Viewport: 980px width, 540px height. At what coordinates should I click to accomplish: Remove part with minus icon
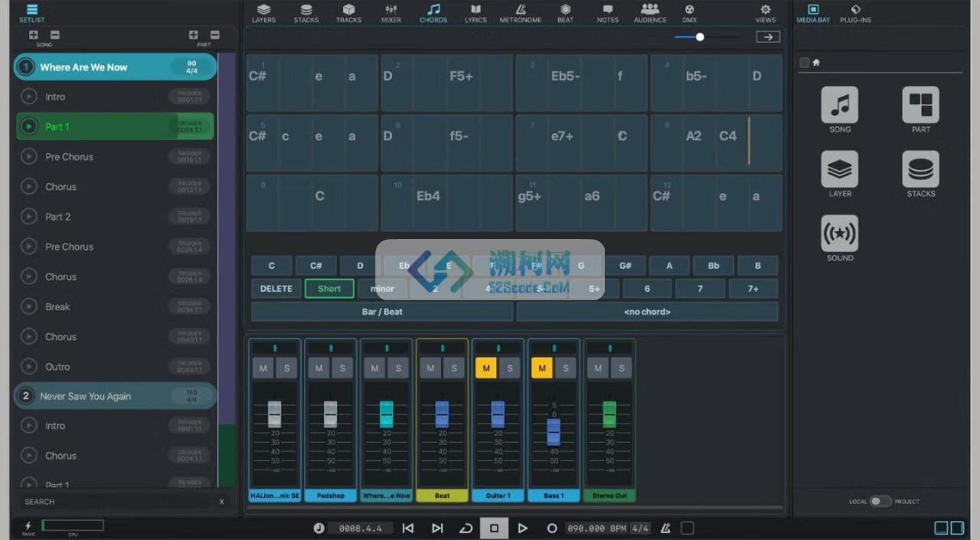tap(214, 34)
